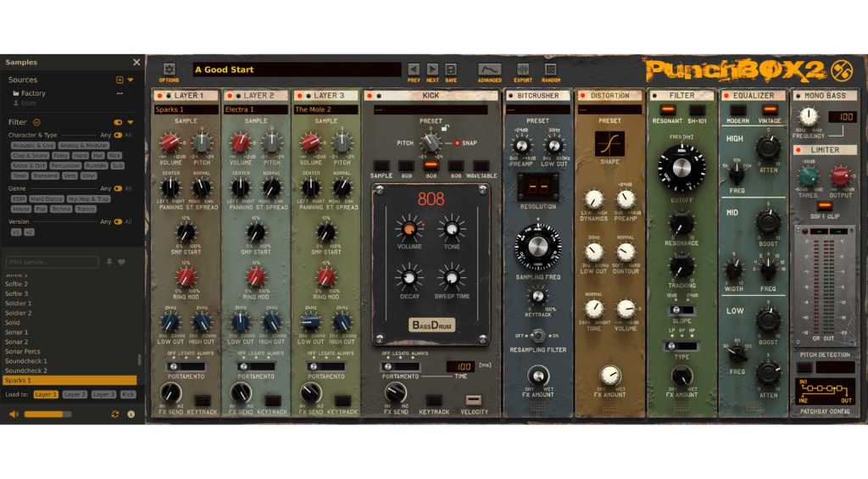Viewport: 868px width, 479px height.
Task: Select the 808 kick generator tab
Action: click(x=431, y=165)
